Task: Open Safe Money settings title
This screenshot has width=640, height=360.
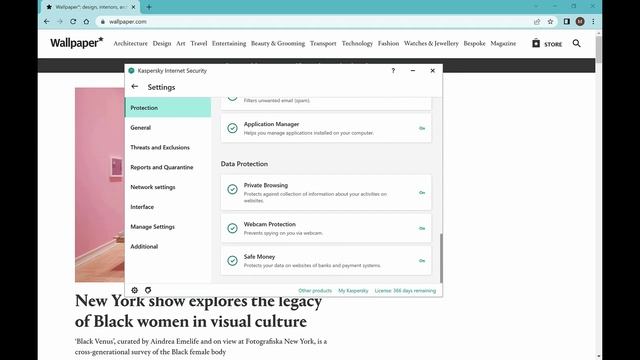Action: (259, 257)
